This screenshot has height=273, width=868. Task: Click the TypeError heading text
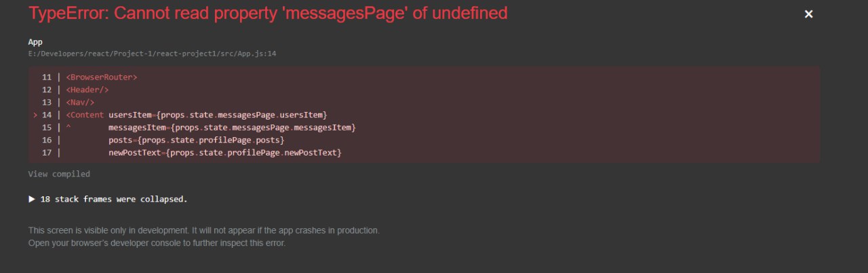point(268,13)
